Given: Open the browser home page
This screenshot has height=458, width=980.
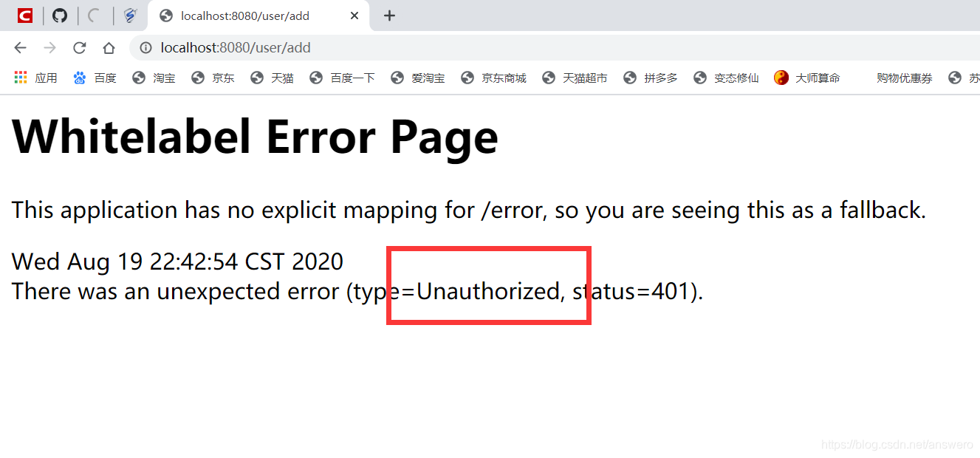Looking at the screenshot, I should [x=109, y=48].
